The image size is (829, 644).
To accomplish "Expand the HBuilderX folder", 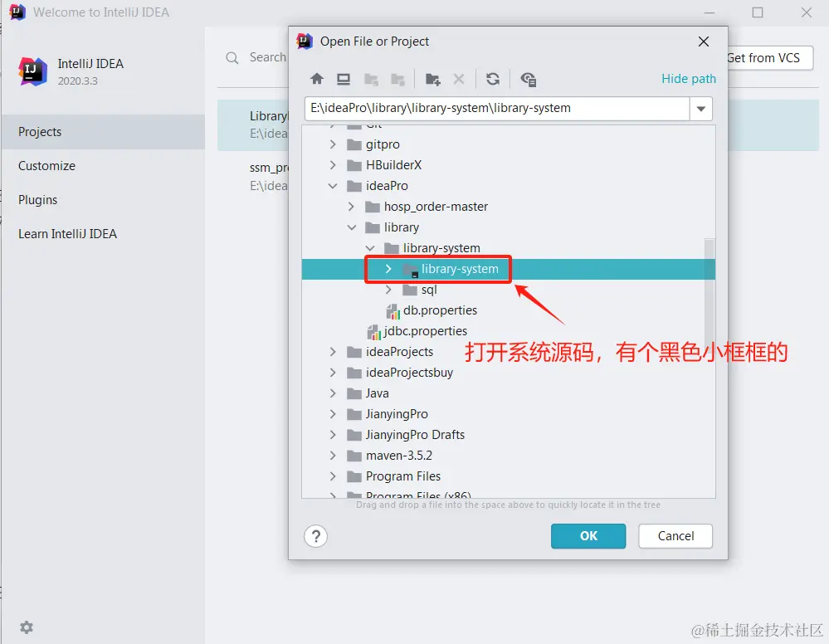I will [333, 165].
